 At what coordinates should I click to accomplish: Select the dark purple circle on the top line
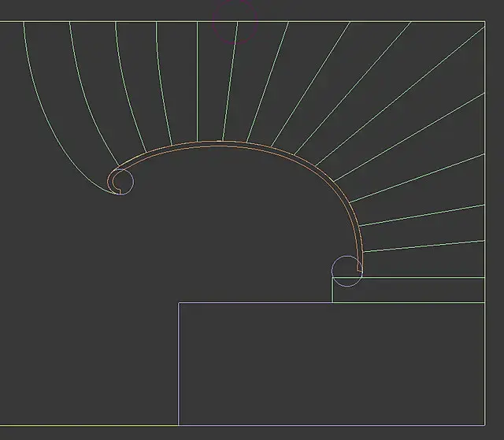[235, 21]
